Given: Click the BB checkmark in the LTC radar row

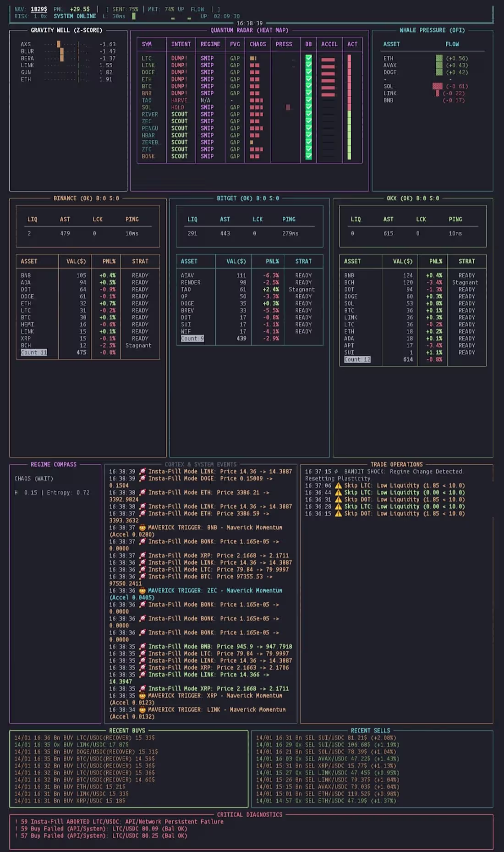Looking at the screenshot, I should click(308, 58).
